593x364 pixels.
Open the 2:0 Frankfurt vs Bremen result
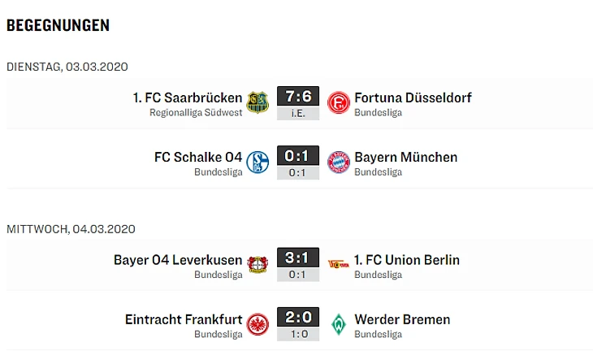pos(298,318)
